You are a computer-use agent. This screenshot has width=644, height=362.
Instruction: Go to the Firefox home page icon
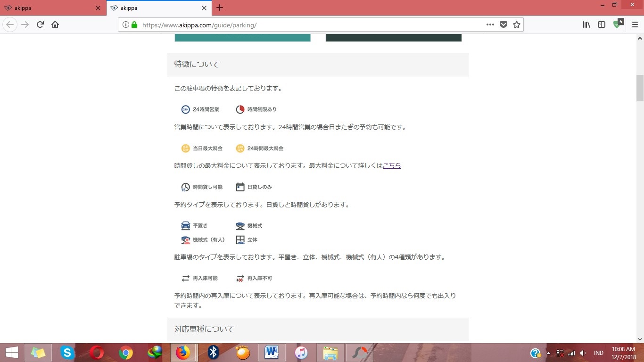pos(55,25)
